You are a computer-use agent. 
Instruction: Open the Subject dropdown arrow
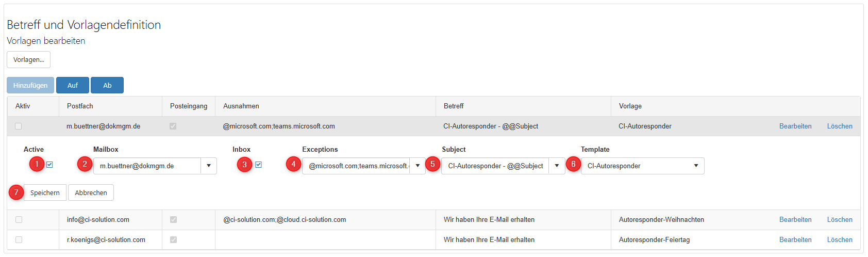[x=557, y=166]
